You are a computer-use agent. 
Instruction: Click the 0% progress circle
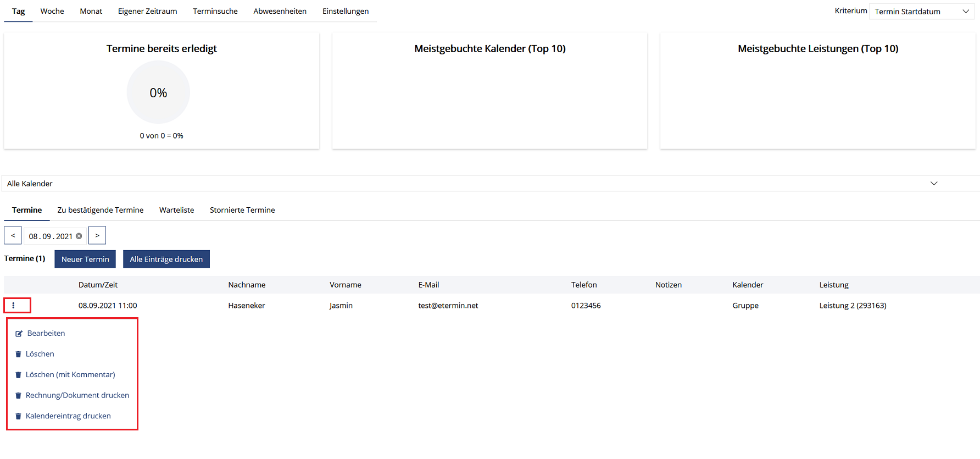coord(158,92)
